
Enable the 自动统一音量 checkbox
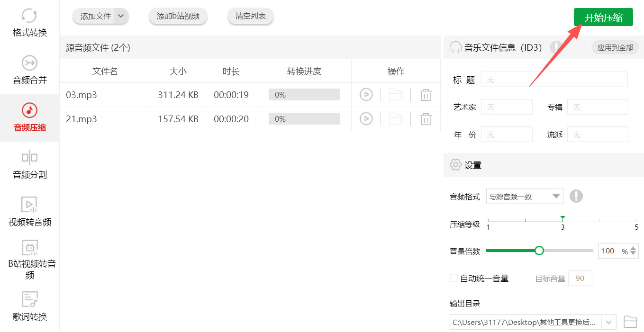click(454, 278)
